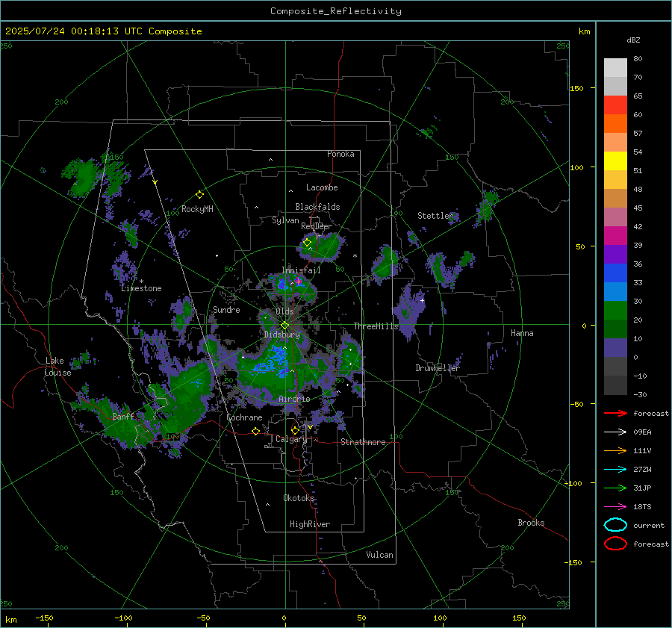Viewport: 672px width, 628px height.
Task: Select the red 'forecast' ellipse legend icon
Action: pos(615,544)
